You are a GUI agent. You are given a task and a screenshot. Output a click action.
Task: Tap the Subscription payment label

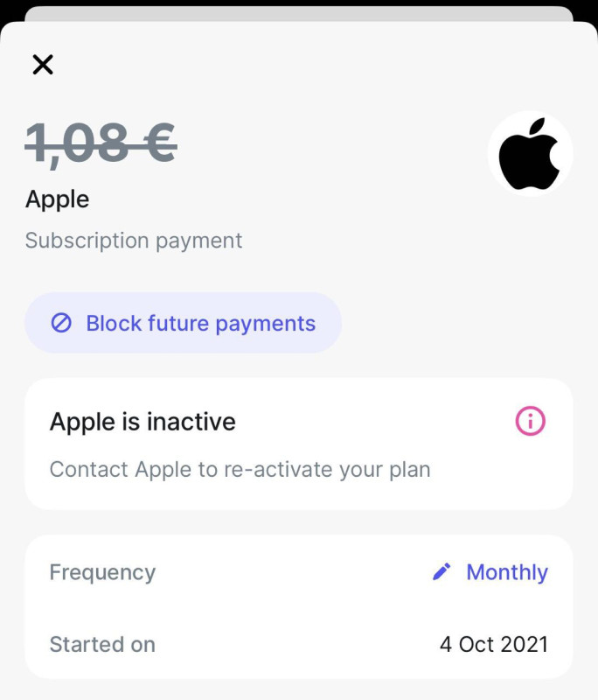(134, 241)
